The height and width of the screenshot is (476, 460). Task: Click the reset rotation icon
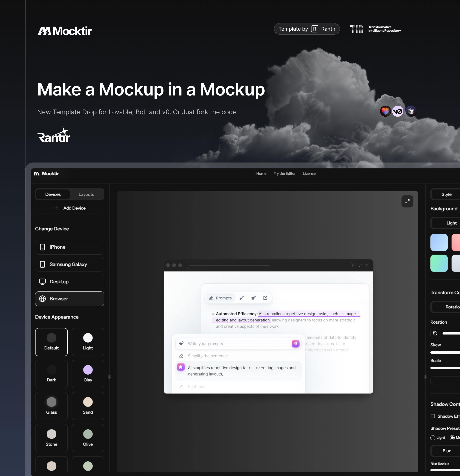tap(435, 333)
